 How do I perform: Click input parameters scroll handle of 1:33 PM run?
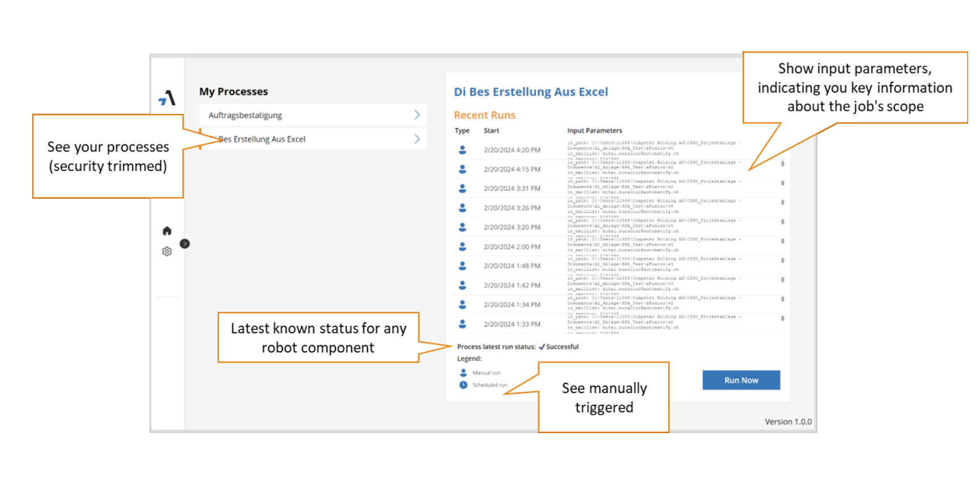(x=782, y=318)
